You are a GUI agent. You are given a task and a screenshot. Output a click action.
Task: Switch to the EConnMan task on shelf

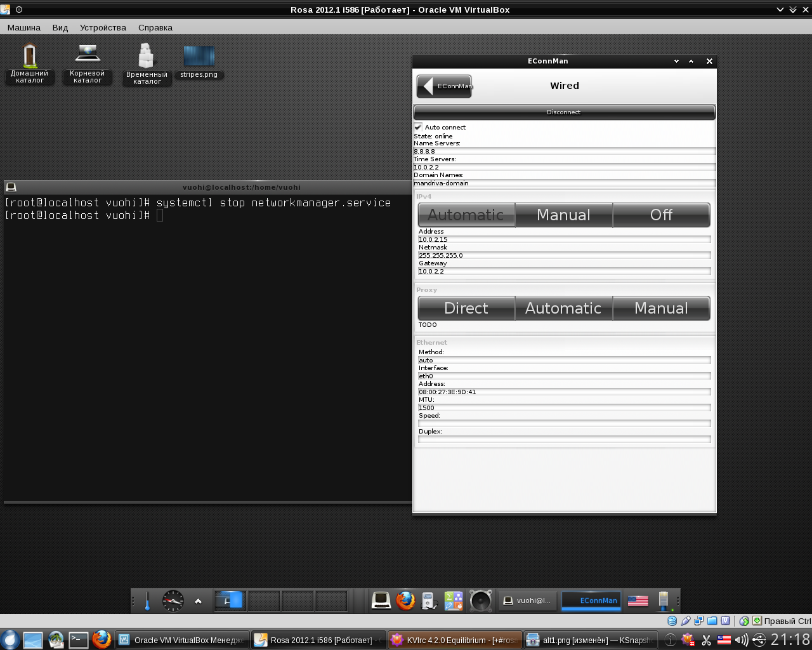(x=591, y=600)
